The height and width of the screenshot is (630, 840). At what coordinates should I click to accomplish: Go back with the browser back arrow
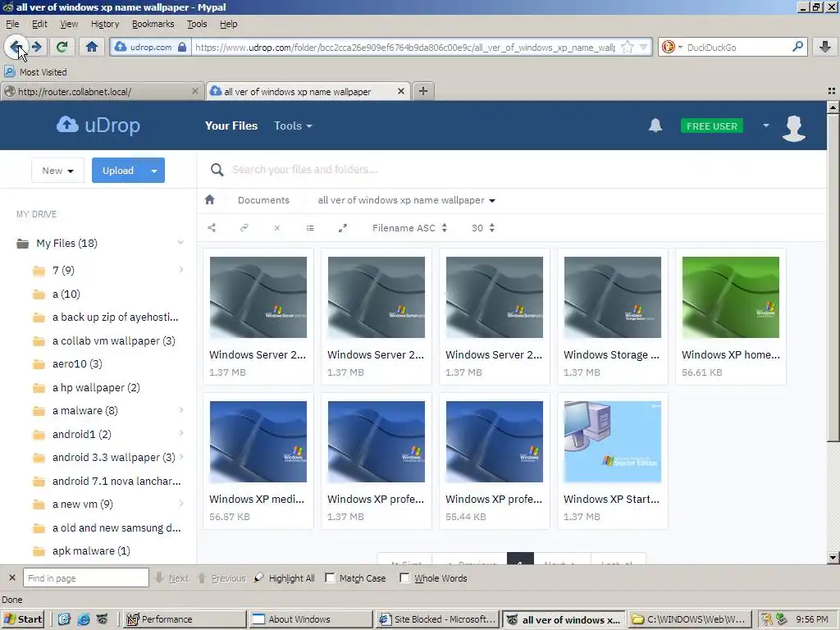[x=16, y=47]
